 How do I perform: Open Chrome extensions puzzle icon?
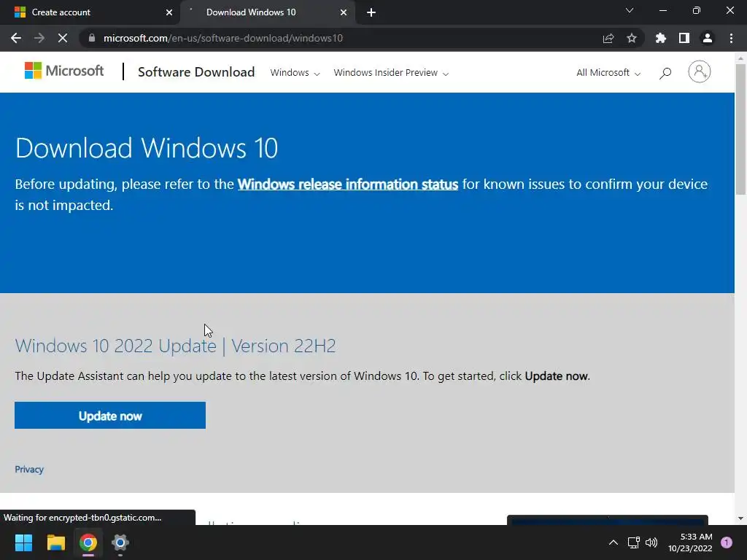[x=661, y=38]
